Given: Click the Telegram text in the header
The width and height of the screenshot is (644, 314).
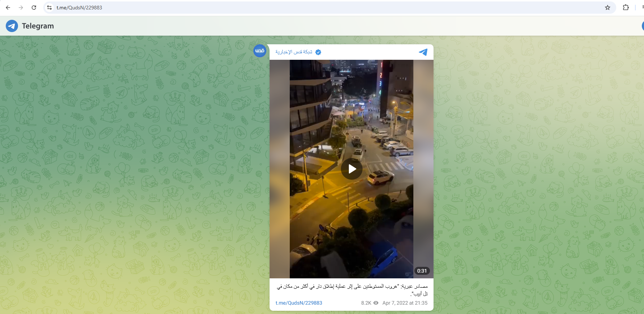Looking at the screenshot, I should click(x=38, y=26).
